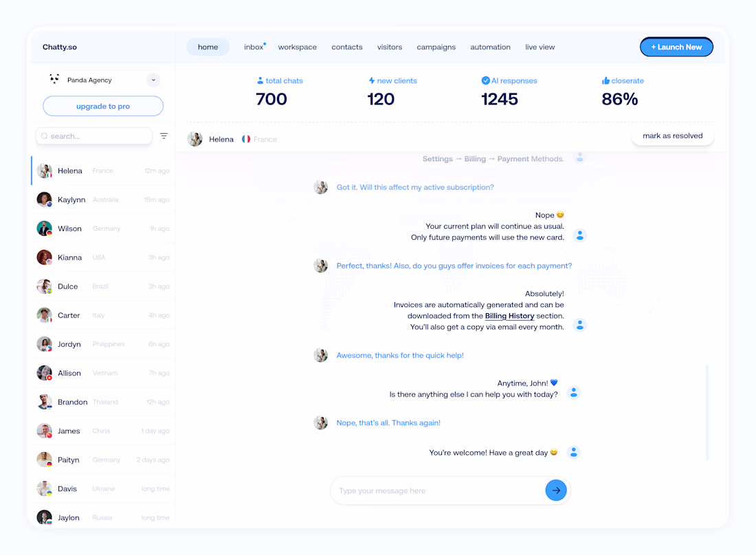Open the home tab

208,47
